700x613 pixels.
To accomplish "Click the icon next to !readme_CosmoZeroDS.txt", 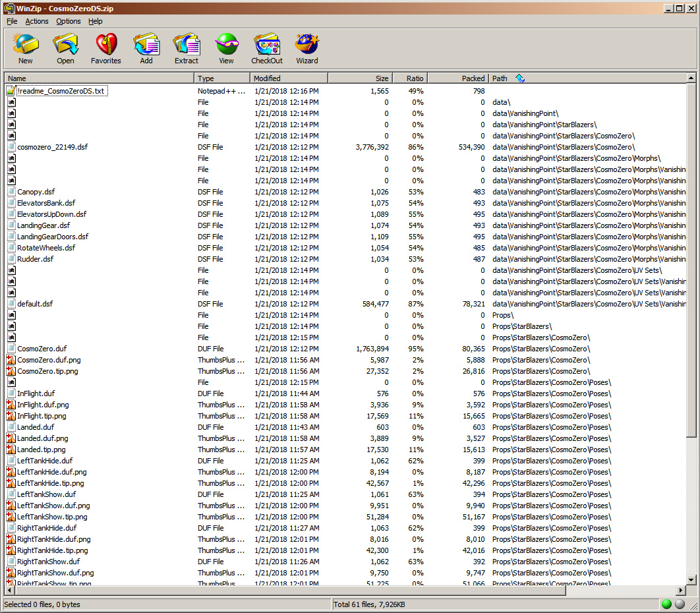I will click(11, 91).
